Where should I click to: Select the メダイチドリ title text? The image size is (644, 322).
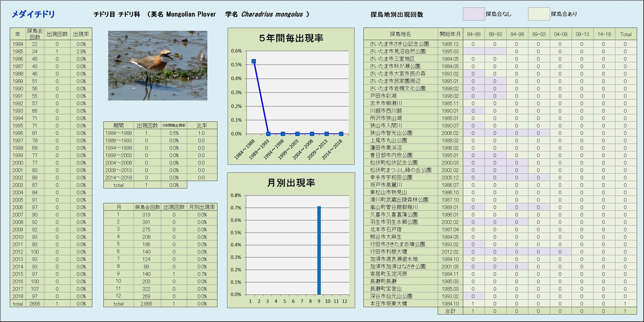click(33, 14)
